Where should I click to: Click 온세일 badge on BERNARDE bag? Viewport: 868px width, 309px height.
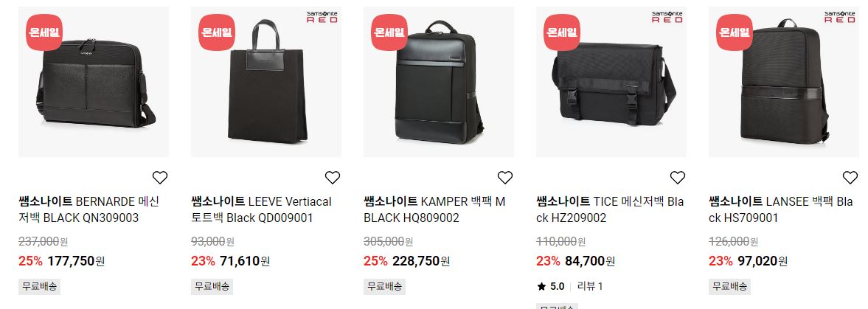tap(44, 32)
